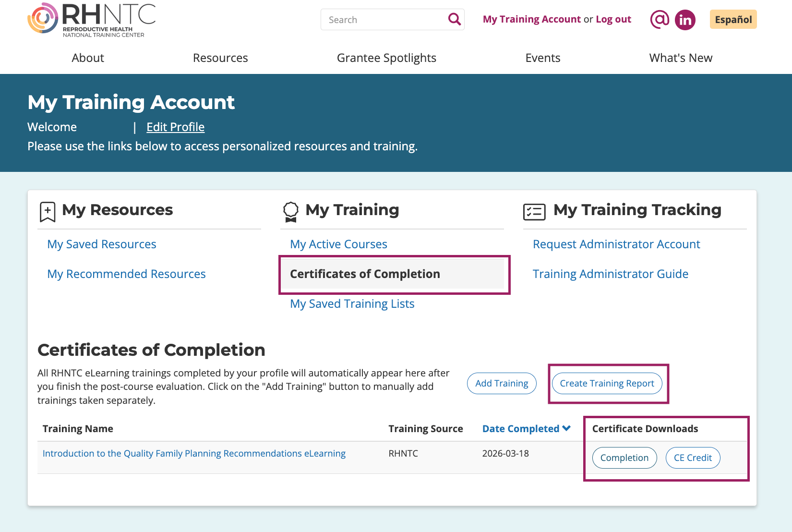Open the email contact "@" icon
This screenshot has height=532, width=792.
click(x=660, y=20)
